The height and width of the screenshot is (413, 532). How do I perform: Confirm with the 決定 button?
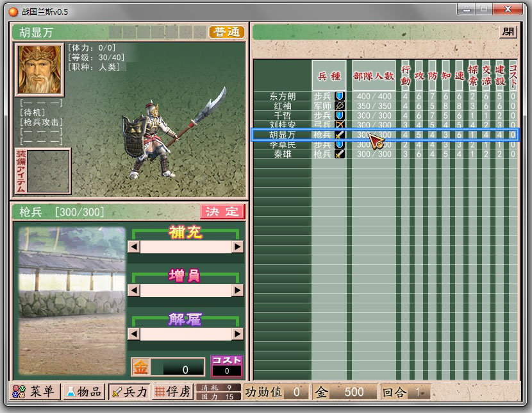pos(222,212)
